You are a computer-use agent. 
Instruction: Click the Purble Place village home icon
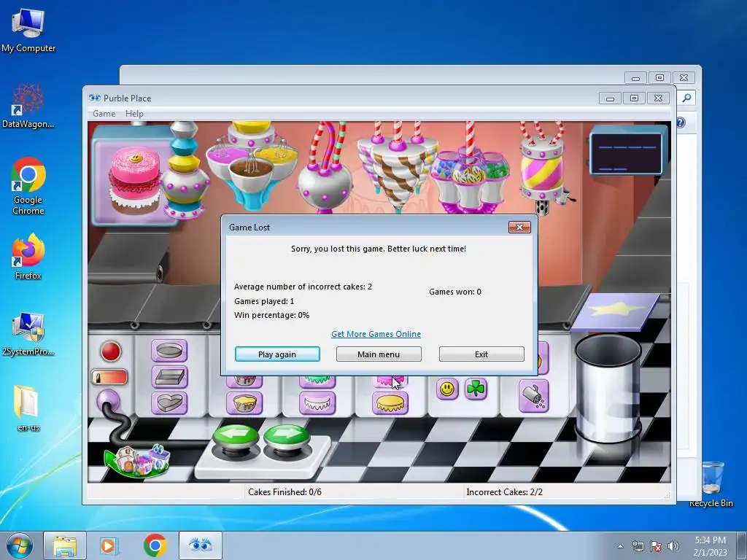tap(139, 460)
